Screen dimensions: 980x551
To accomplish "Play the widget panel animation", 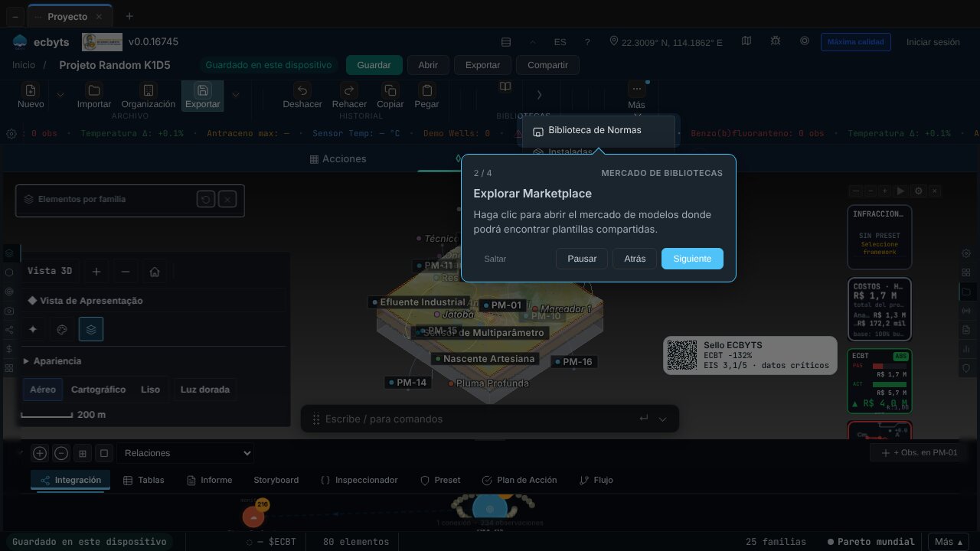I will click(900, 191).
